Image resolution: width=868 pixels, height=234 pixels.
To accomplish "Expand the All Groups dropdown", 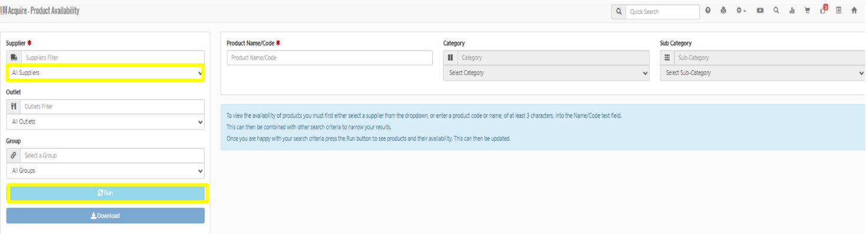I will point(106,171).
